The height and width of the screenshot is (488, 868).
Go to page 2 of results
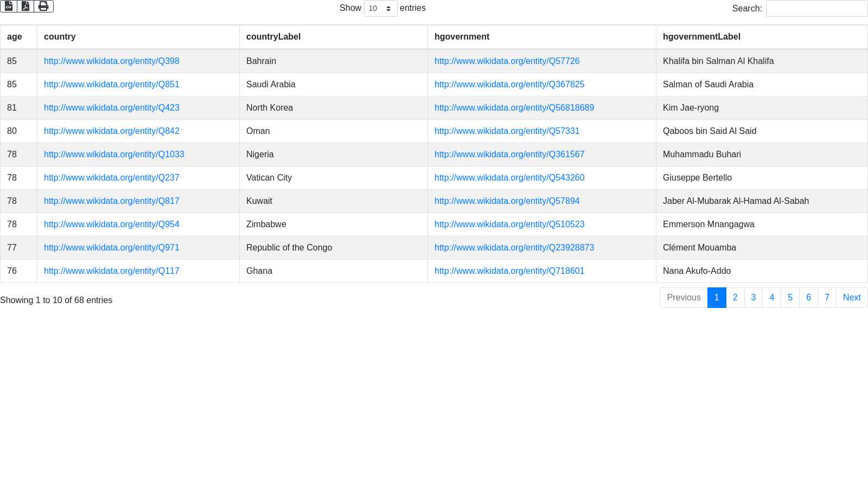click(x=735, y=298)
